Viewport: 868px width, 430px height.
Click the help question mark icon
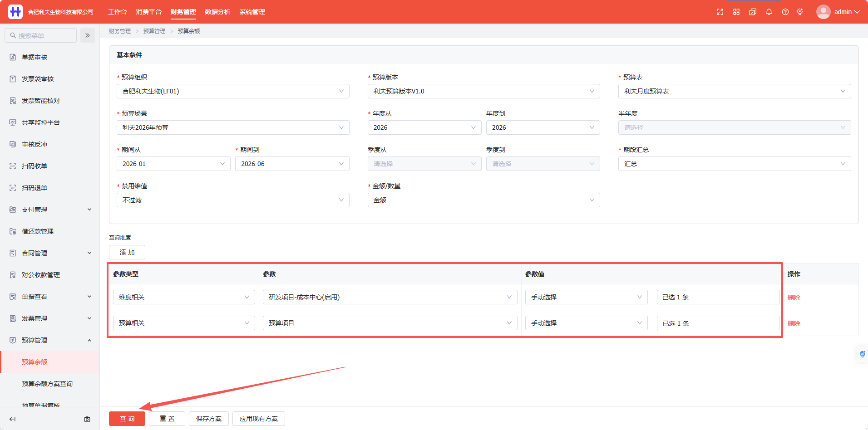pos(785,12)
